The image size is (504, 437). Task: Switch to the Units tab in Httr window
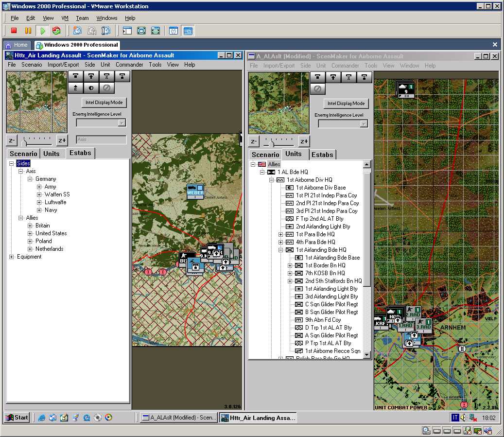click(x=51, y=154)
